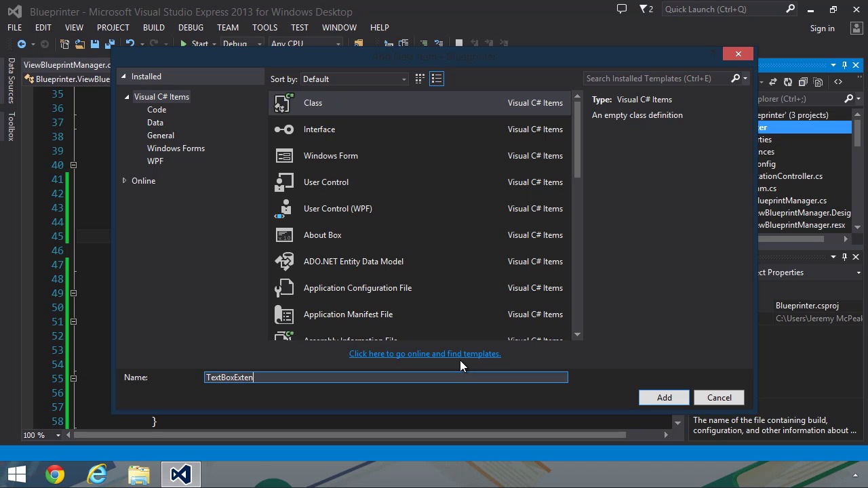
Task: Select the Windows Form template icon
Action: 284,156
